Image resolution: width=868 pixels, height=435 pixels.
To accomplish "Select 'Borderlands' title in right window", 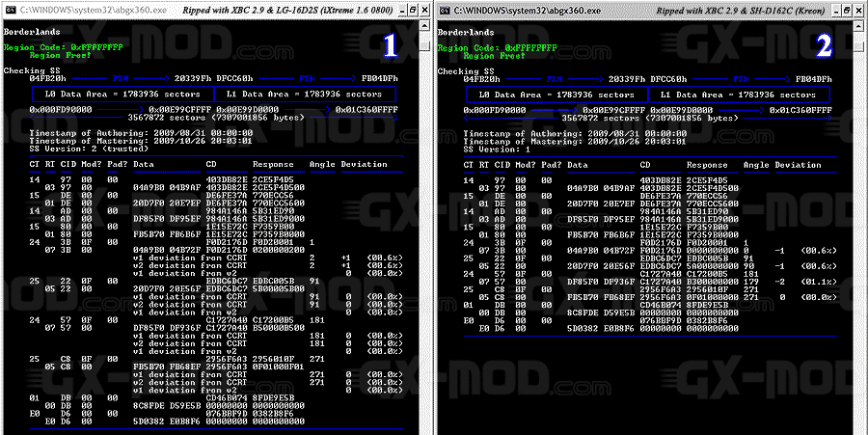I will point(466,32).
